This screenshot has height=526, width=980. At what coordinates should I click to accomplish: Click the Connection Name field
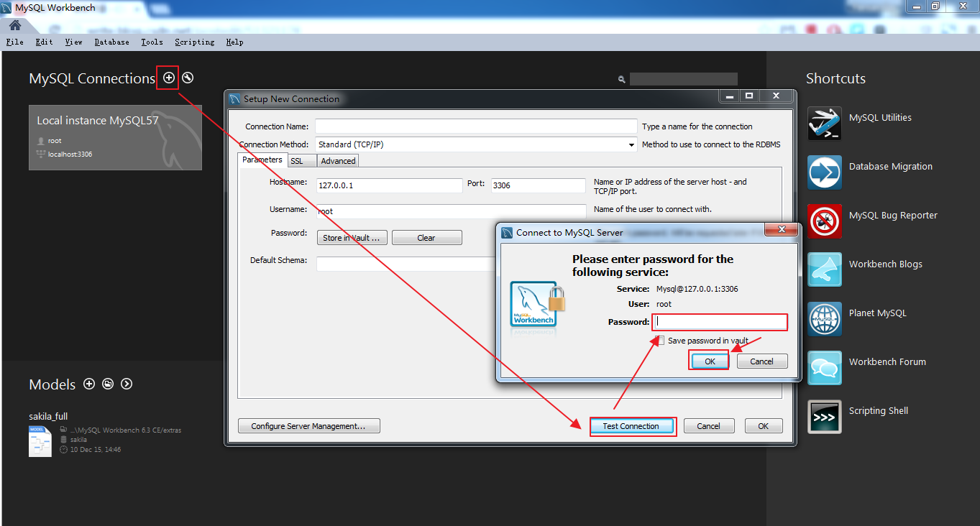(476, 126)
